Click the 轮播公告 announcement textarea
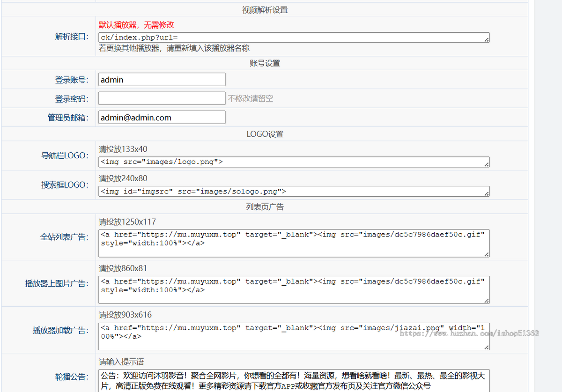 pyautogui.click(x=294, y=381)
